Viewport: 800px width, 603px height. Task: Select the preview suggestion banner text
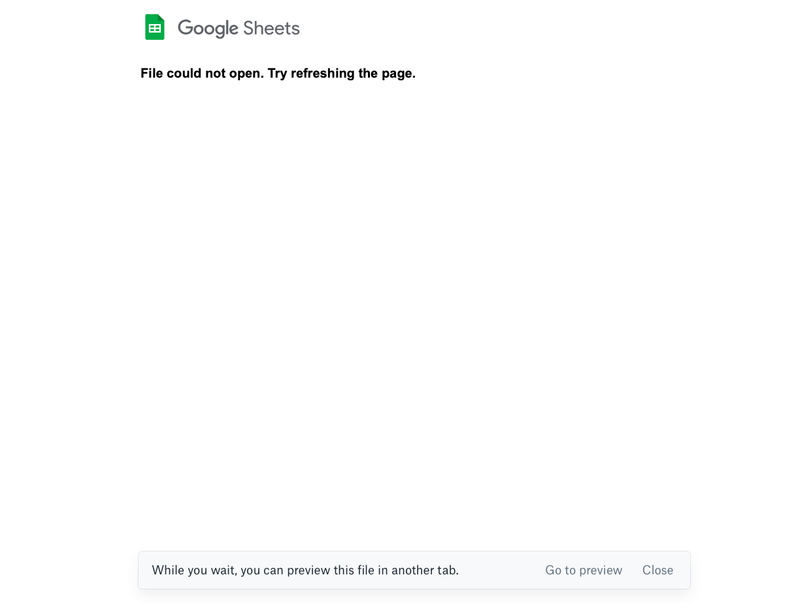click(x=305, y=569)
